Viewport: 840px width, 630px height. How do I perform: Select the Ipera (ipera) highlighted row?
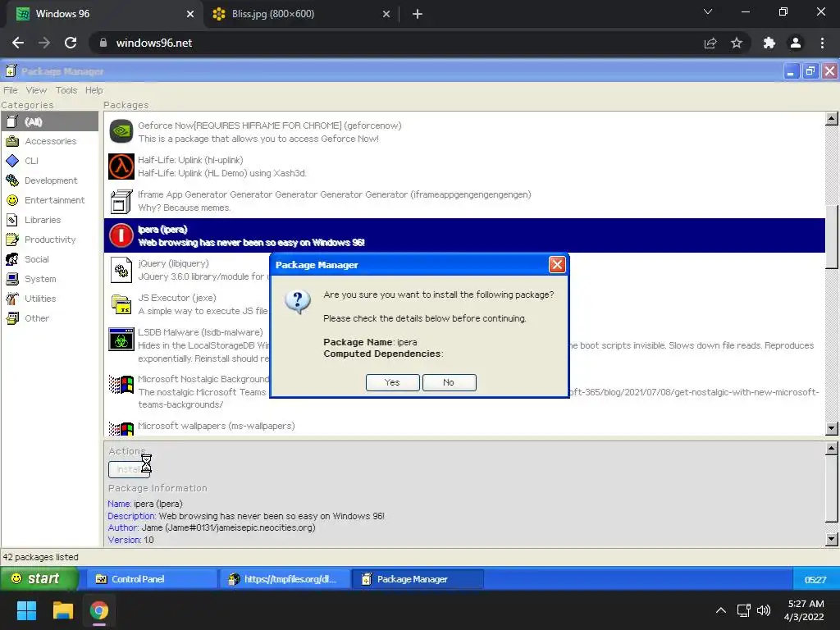(x=464, y=235)
